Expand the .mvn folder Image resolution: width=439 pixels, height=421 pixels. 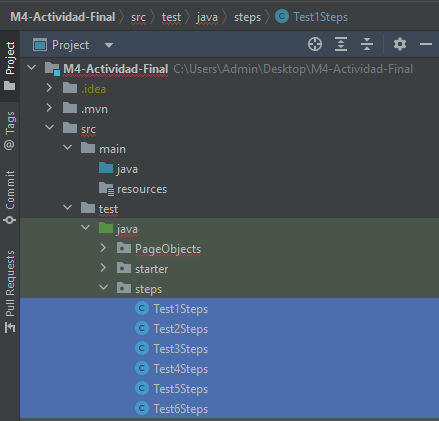pos(49,108)
